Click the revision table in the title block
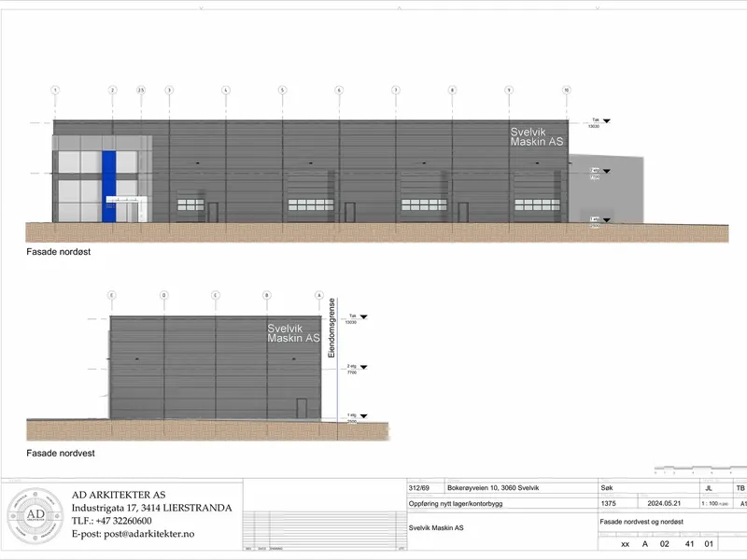This screenshot has width=747, height=560. 325,531
